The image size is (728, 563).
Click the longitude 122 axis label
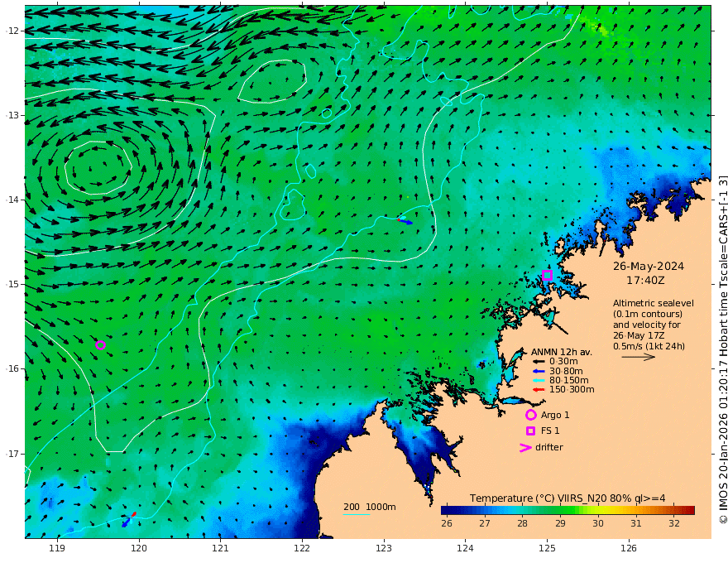coord(302,548)
